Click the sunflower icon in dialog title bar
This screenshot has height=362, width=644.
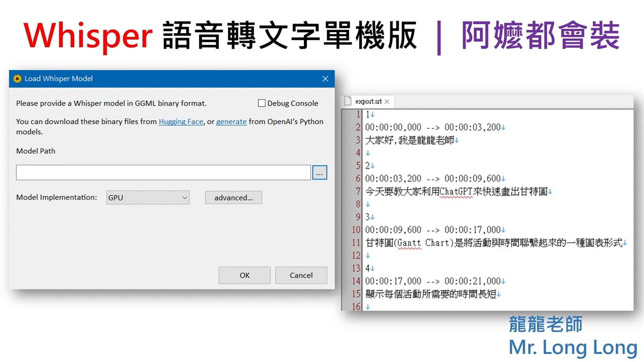click(x=18, y=78)
